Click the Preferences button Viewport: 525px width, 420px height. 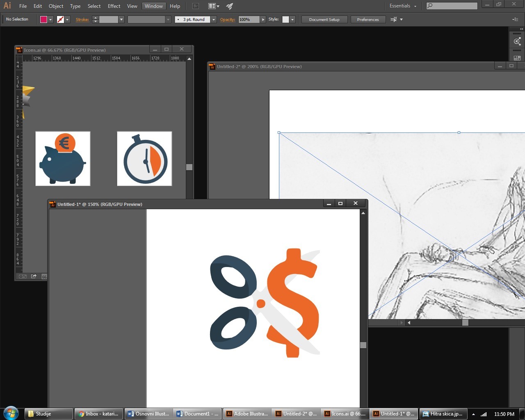pyautogui.click(x=367, y=19)
